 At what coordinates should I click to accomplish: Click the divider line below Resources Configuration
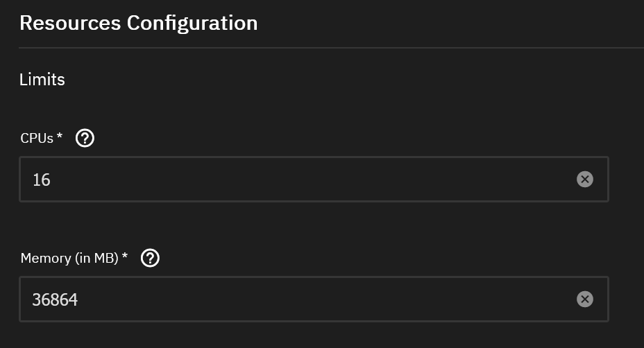pyautogui.click(x=331, y=48)
